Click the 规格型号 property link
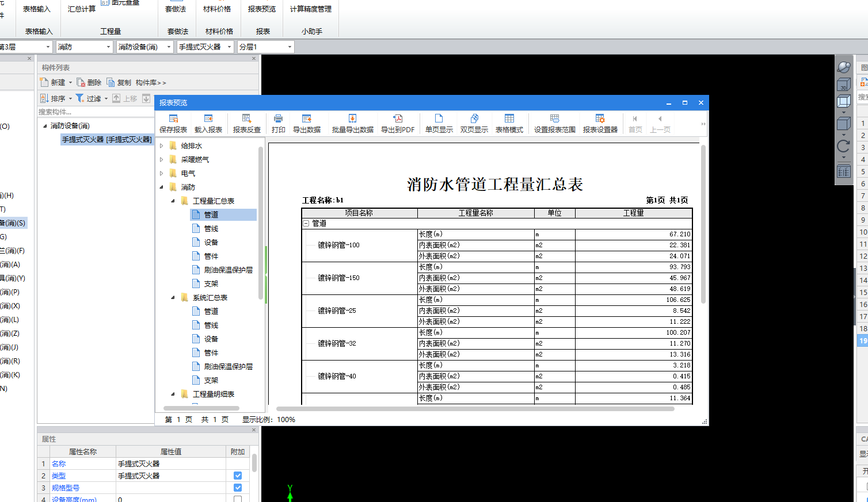Viewport: 868px width, 502px height. coord(66,488)
